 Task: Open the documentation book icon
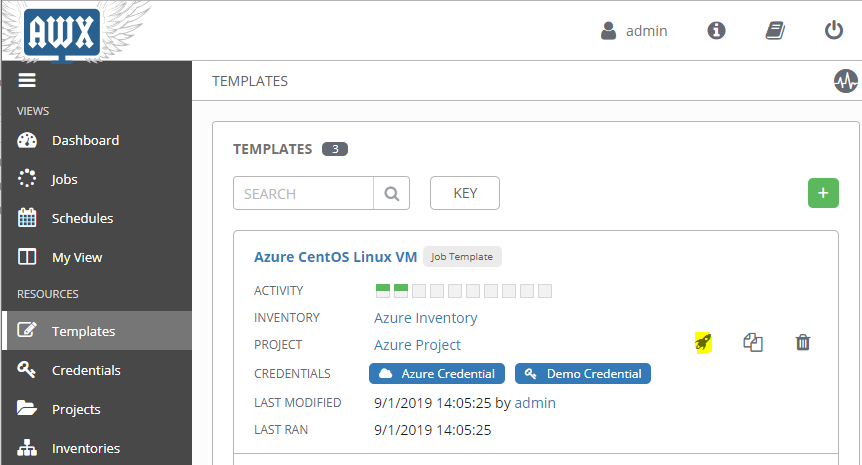point(775,30)
